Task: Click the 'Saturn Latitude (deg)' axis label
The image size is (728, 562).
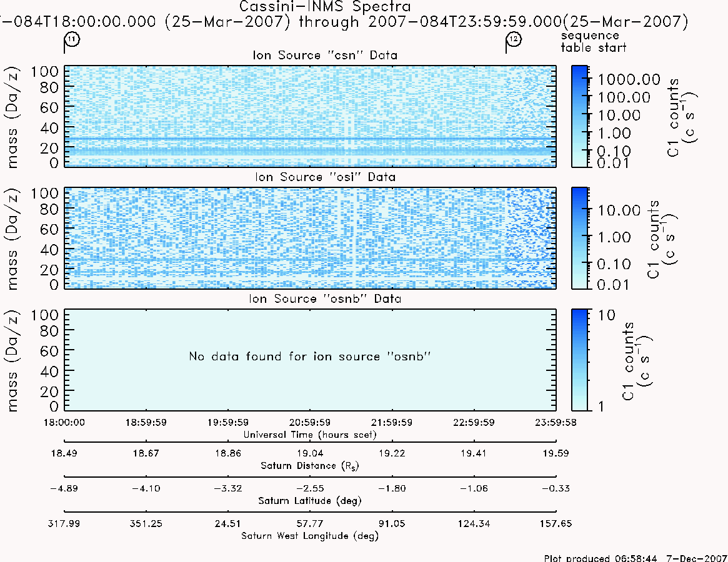Action: (310, 501)
